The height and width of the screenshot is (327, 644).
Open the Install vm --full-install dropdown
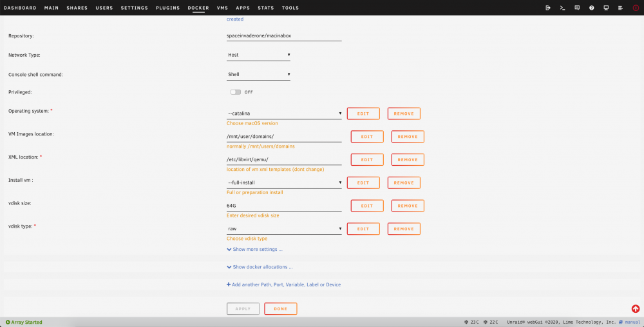tap(284, 183)
